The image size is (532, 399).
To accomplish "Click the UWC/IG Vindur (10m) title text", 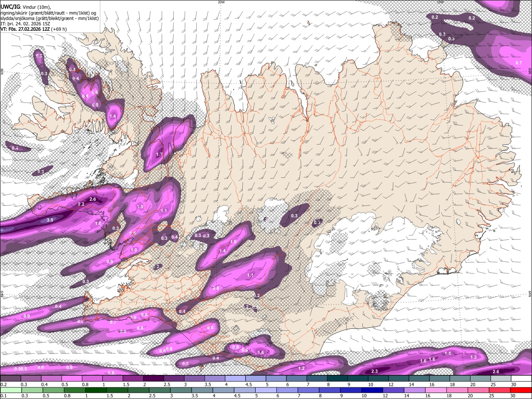I will (x=25, y=7).
